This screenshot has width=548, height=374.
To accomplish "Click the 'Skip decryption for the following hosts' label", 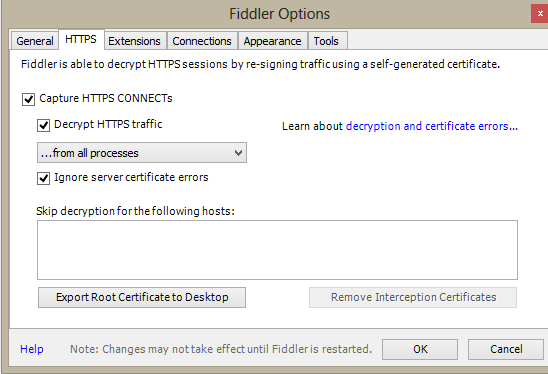I will (136, 211).
